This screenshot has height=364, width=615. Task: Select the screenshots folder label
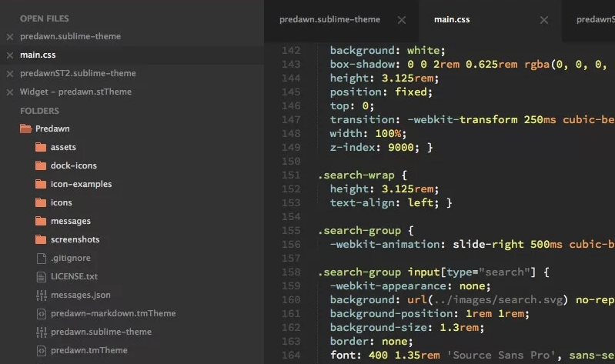tap(75, 239)
